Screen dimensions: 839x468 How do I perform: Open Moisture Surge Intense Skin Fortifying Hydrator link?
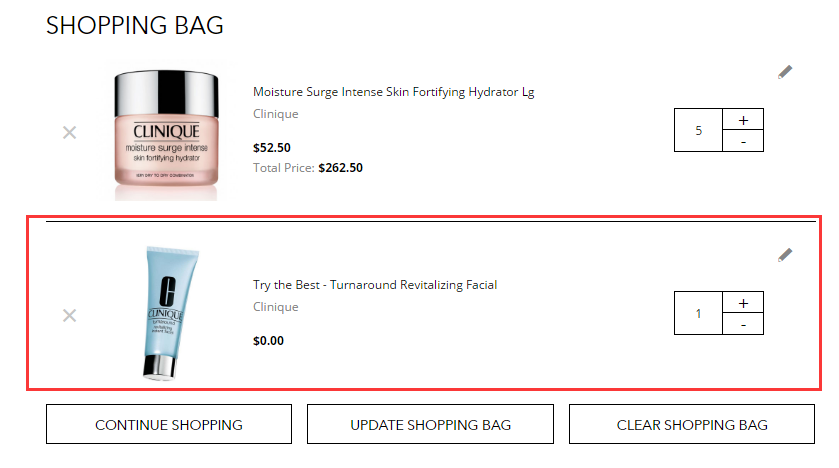(x=393, y=92)
